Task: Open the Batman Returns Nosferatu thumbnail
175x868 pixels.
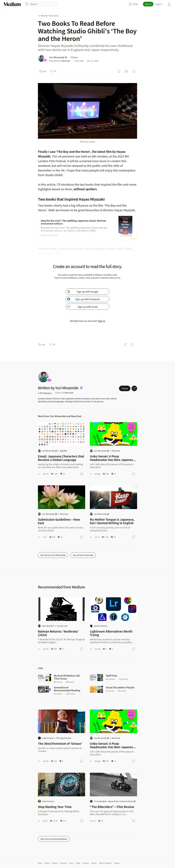Action: (x=61, y=609)
